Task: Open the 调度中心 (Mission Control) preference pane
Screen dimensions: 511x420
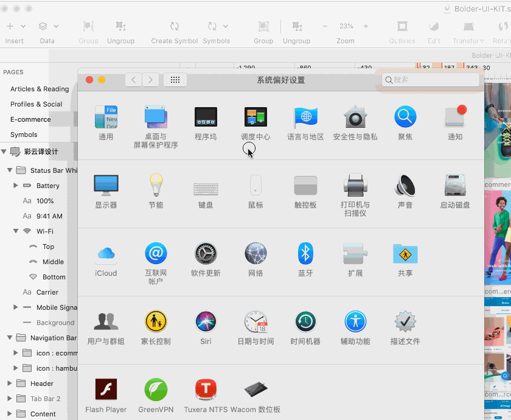Action: tap(255, 117)
